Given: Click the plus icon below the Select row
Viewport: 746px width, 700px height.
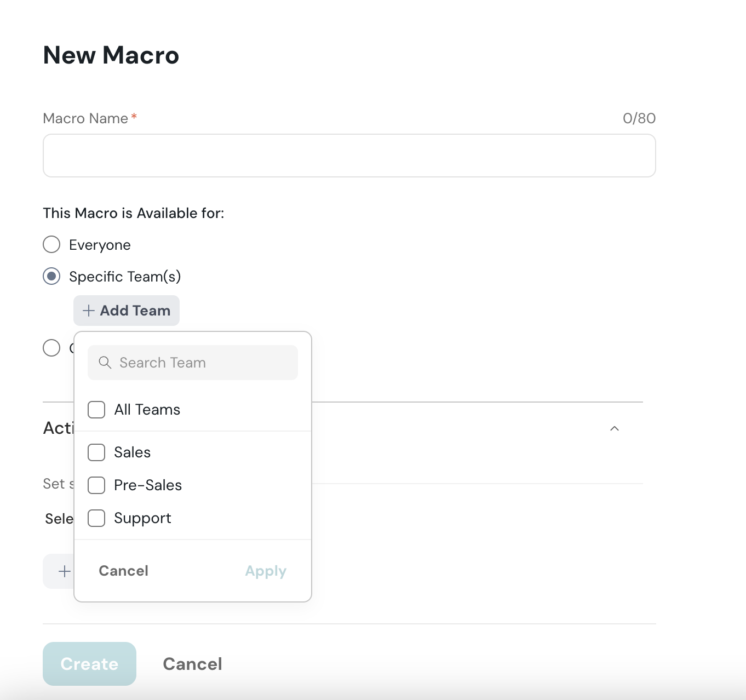Looking at the screenshot, I should 64,571.
